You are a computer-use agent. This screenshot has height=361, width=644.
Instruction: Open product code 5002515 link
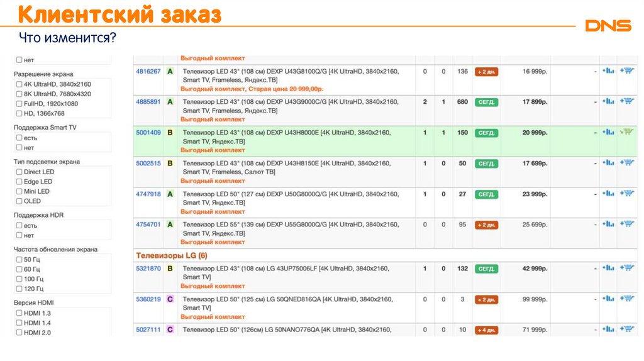148,164
